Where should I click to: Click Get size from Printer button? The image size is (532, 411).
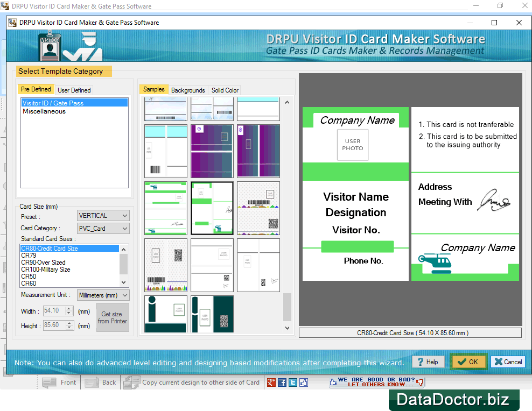pyautogui.click(x=113, y=317)
